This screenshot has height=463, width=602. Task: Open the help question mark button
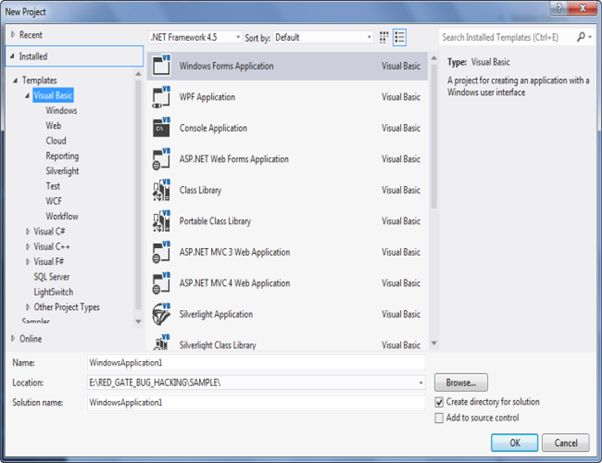pos(559,8)
